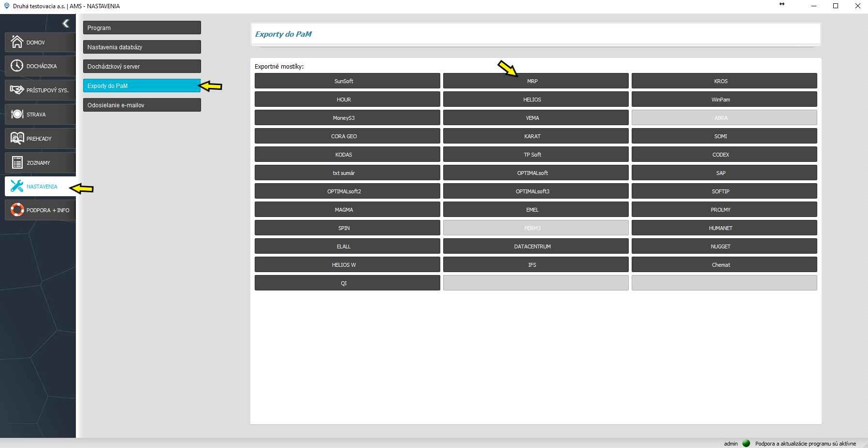Choose the KROS export bridge
This screenshot has width=868, height=448.
coord(724,81)
